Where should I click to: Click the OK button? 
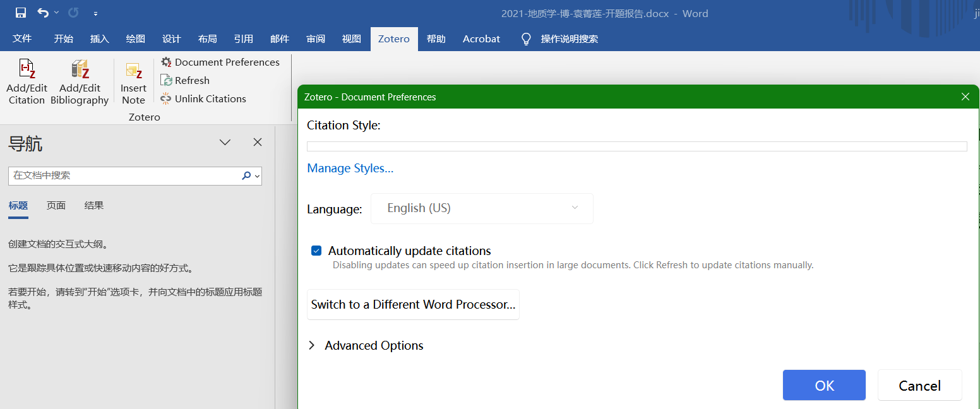(x=824, y=385)
